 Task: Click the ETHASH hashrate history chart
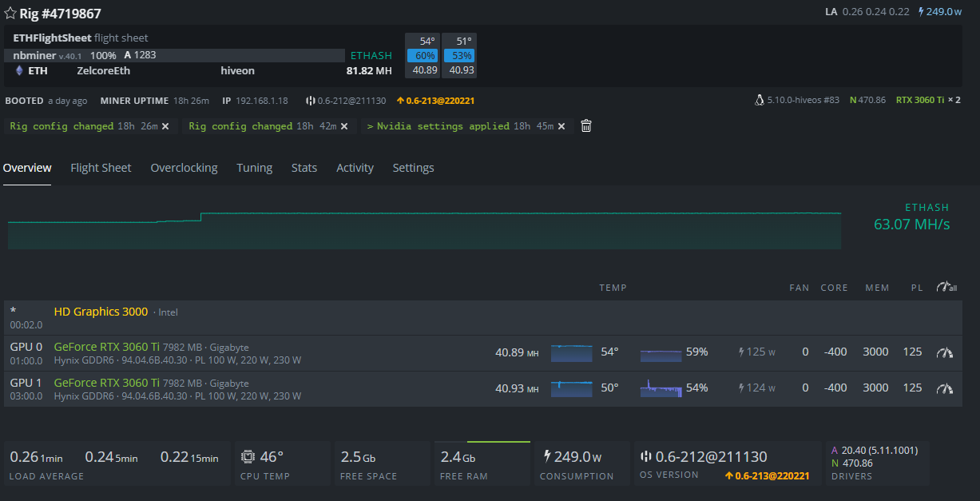tap(423, 230)
